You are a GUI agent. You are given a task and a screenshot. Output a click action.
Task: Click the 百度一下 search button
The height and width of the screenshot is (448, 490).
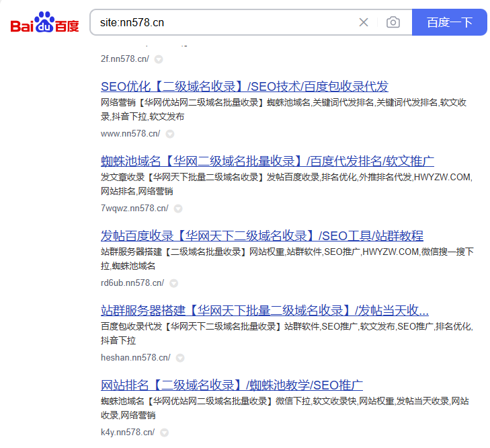[449, 22]
